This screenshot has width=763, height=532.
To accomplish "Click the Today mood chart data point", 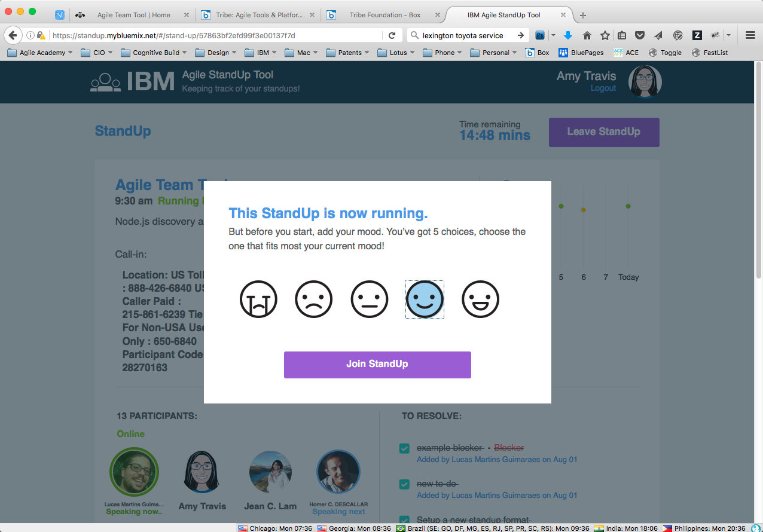I will pyautogui.click(x=628, y=206).
